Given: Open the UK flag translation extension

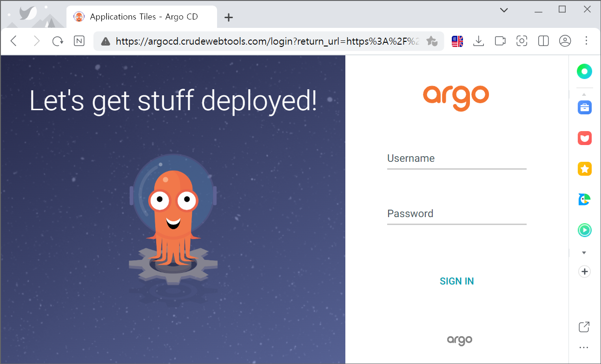Looking at the screenshot, I should pyautogui.click(x=457, y=41).
